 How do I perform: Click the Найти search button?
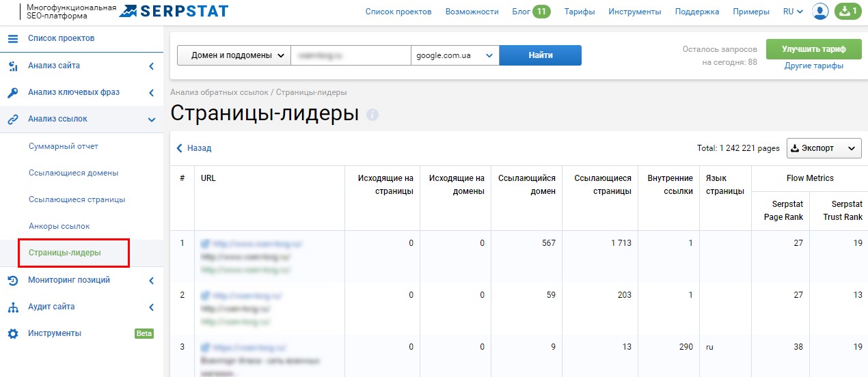(541, 55)
